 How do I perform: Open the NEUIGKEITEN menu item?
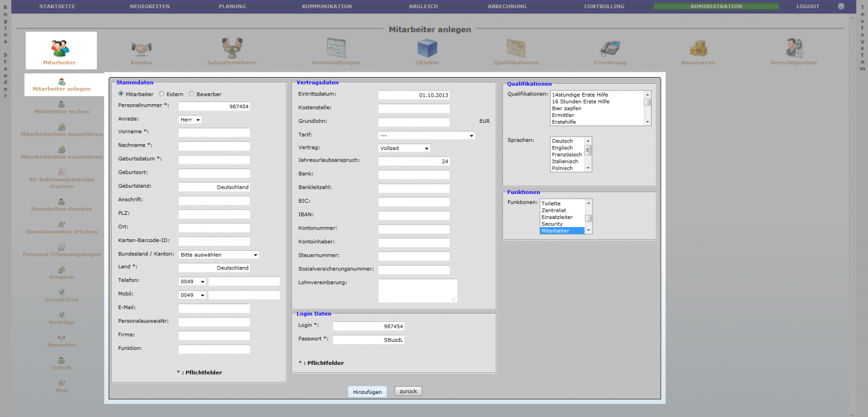(x=150, y=6)
